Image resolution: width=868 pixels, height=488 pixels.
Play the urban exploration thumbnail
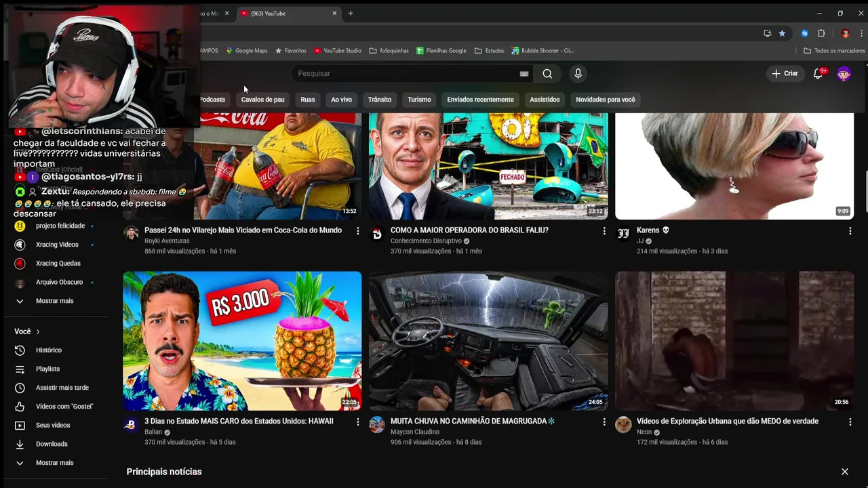(734, 341)
